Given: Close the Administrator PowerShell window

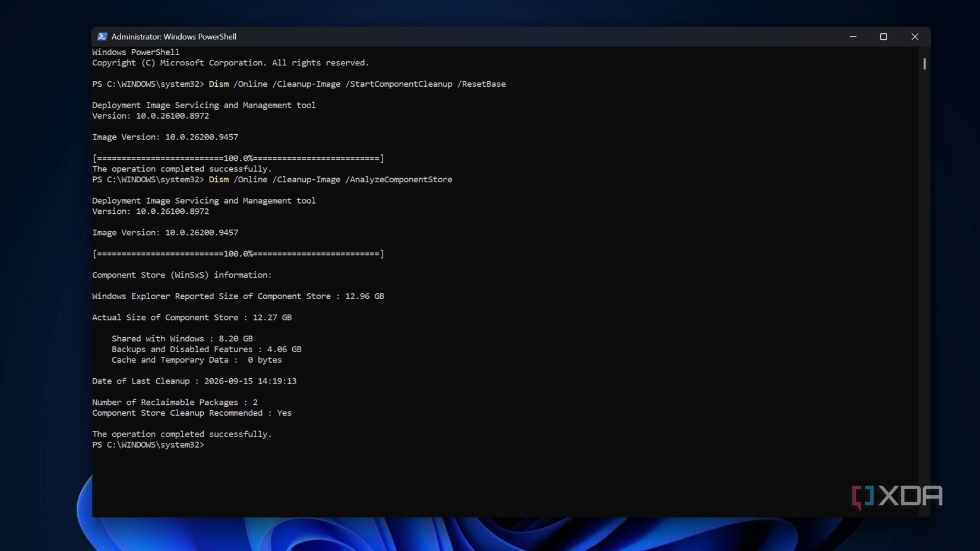Looking at the screenshot, I should 915,37.
